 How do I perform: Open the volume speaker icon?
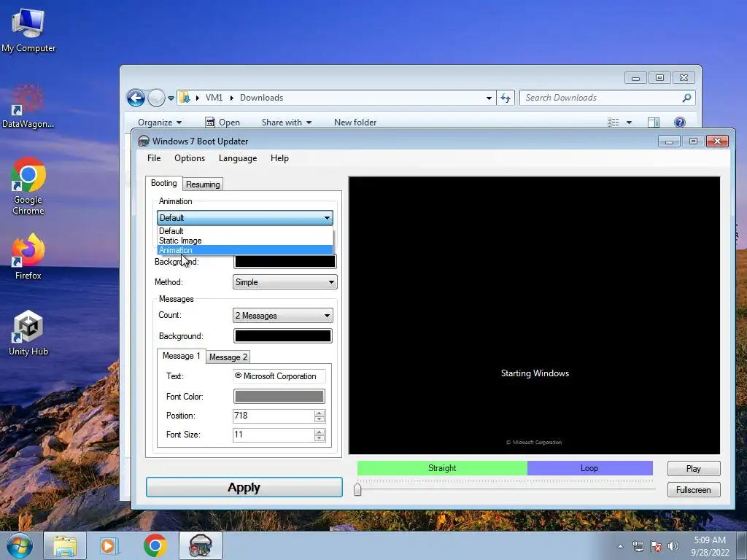(x=673, y=546)
